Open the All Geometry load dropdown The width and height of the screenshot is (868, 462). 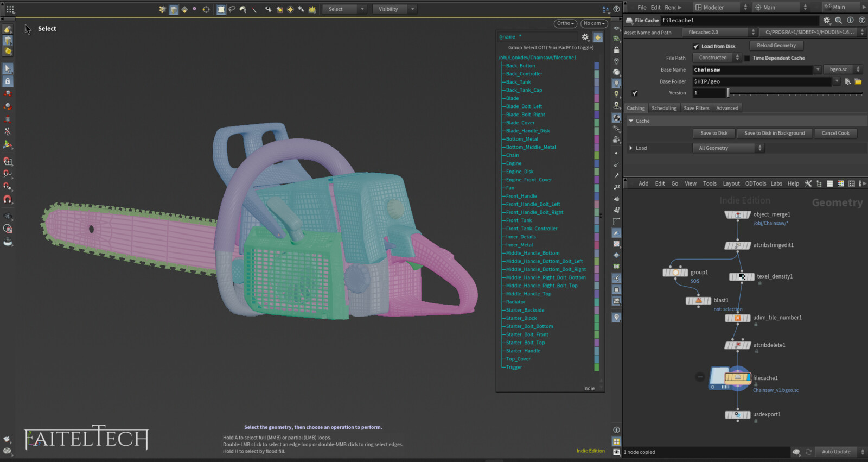(728, 148)
